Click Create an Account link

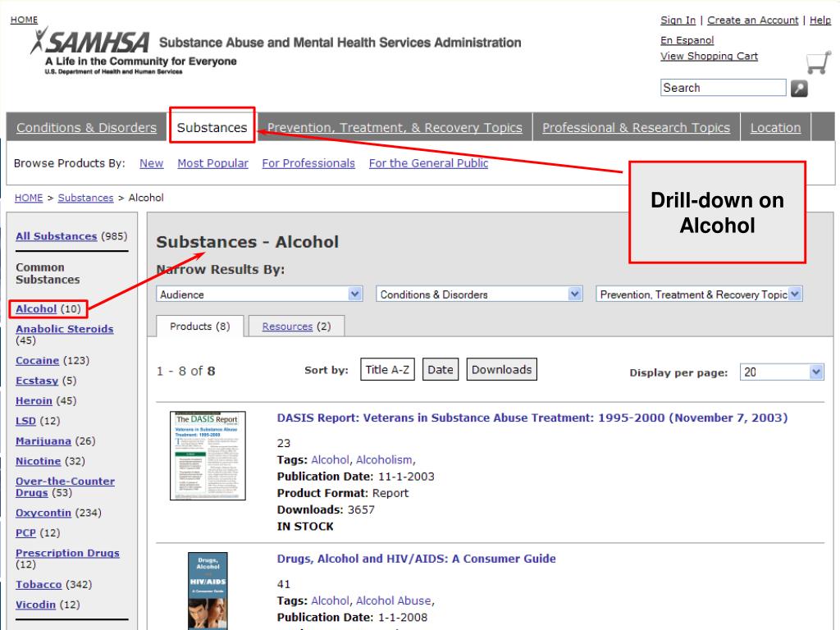pos(753,20)
